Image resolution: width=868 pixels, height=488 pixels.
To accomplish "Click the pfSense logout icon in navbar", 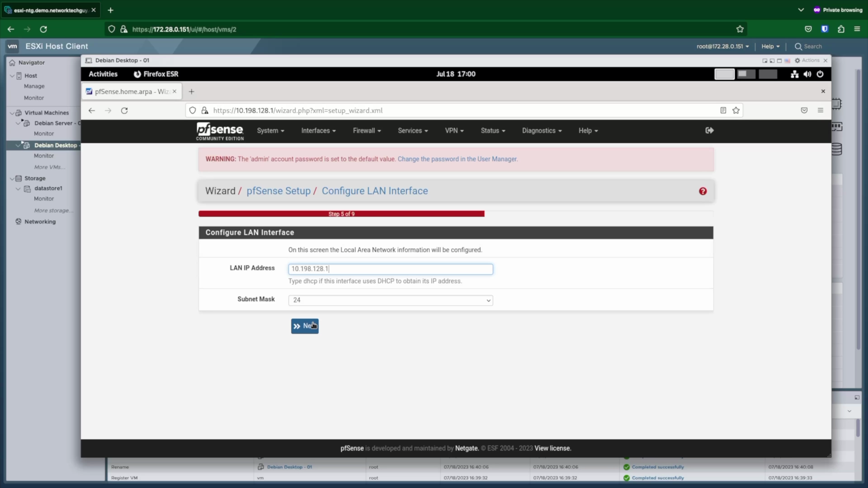I will point(709,131).
